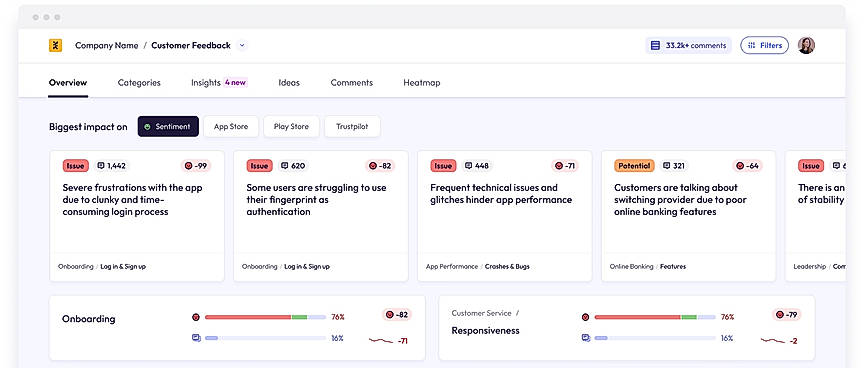Open the Filters menu
The image size is (864, 368).
pos(764,46)
